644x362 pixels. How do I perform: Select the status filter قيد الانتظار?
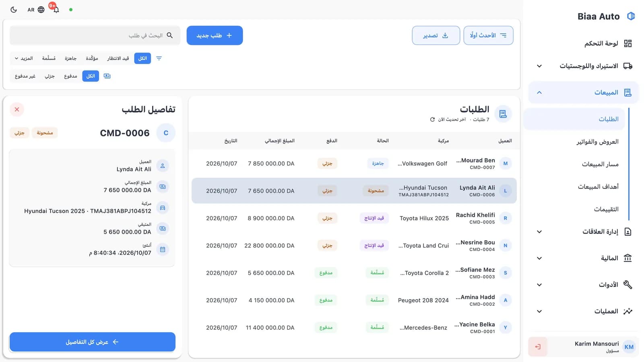pyautogui.click(x=118, y=58)
